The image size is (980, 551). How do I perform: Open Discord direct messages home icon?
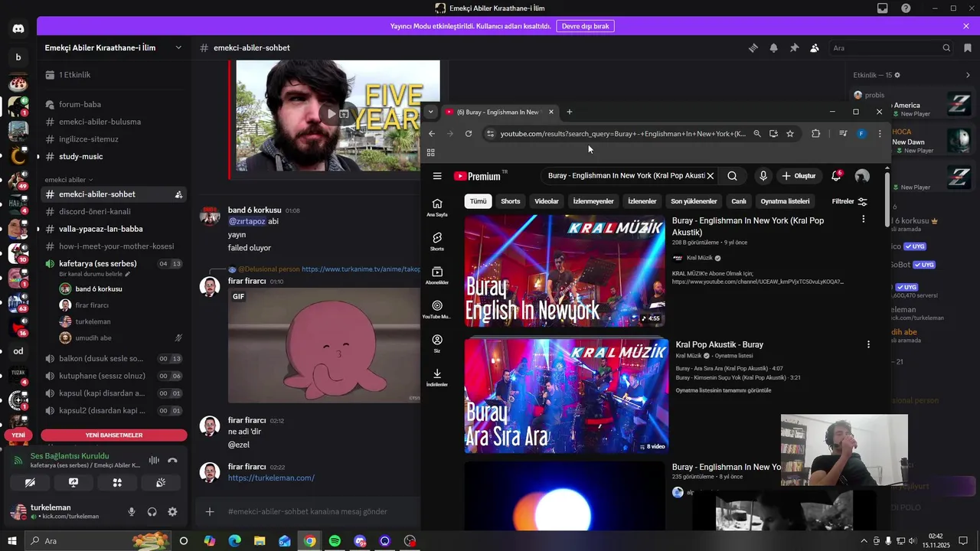18,28
